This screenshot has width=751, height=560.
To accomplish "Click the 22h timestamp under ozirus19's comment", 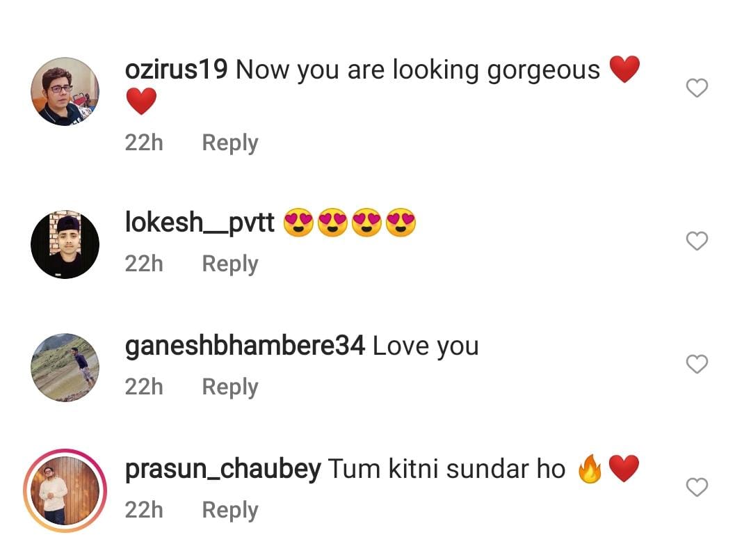I will pyautogui.click(x=144, y=143).
